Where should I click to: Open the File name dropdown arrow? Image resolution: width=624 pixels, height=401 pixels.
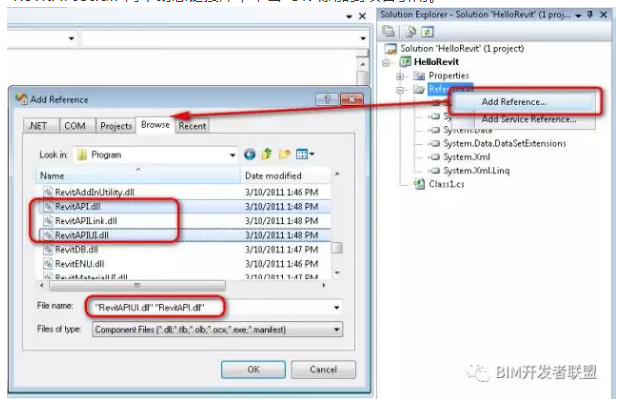pos(337,308)
